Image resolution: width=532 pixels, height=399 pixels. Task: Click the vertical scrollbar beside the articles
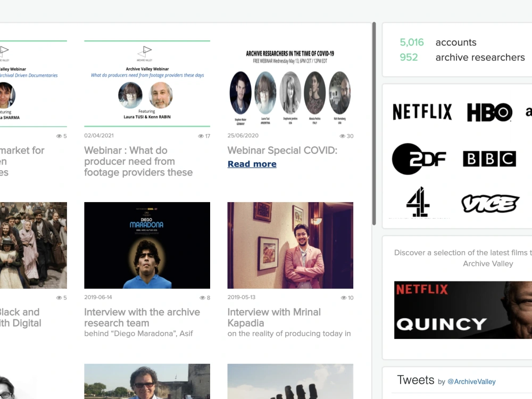[374, 123]
